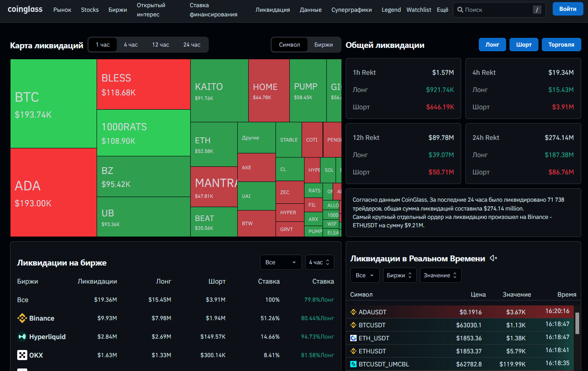
Task: Open the Ставка финансирования menu
Action: tap(213, 10)
